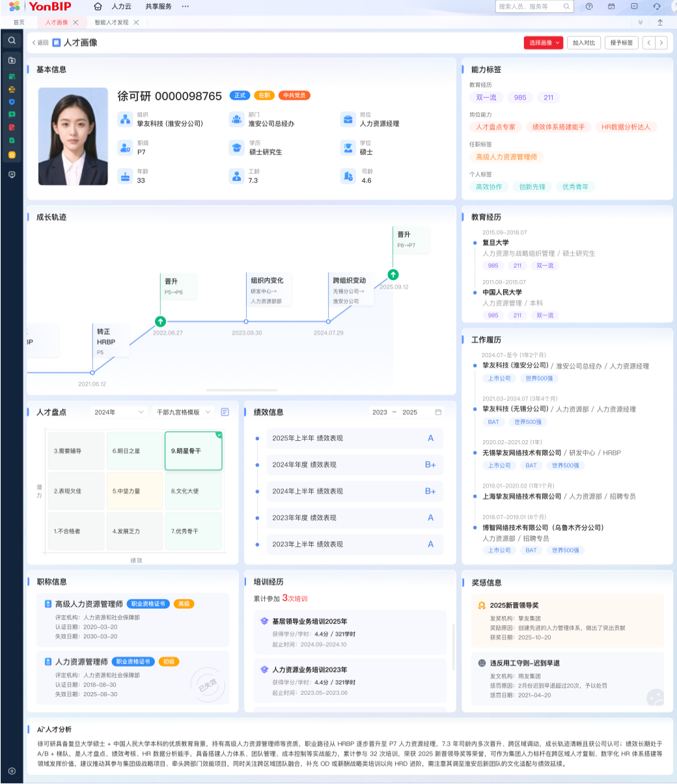Screen dimensions: 677x784
Task: Open the 选择画像 dropdown button
Action: click(543, 43)
